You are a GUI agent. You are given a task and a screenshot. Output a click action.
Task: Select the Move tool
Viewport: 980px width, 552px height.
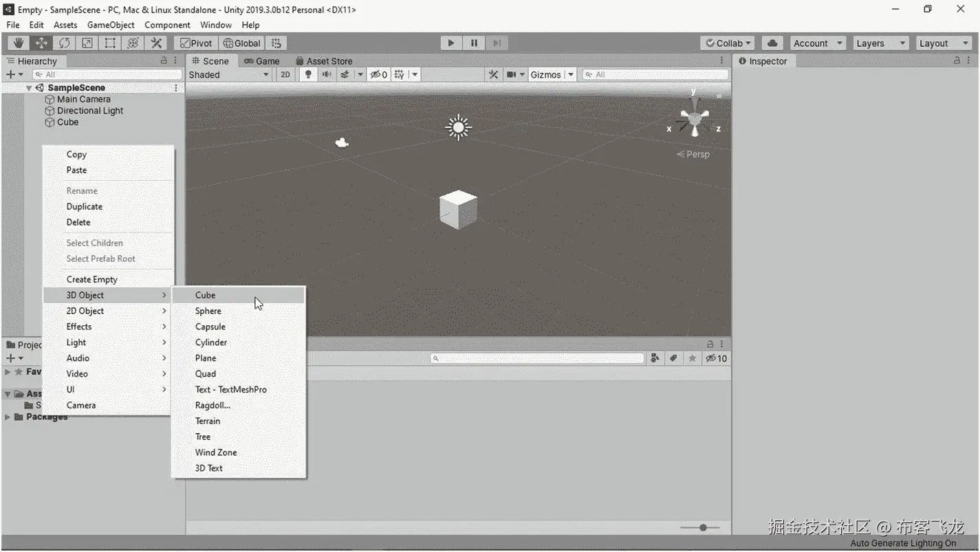coord(41,43)
